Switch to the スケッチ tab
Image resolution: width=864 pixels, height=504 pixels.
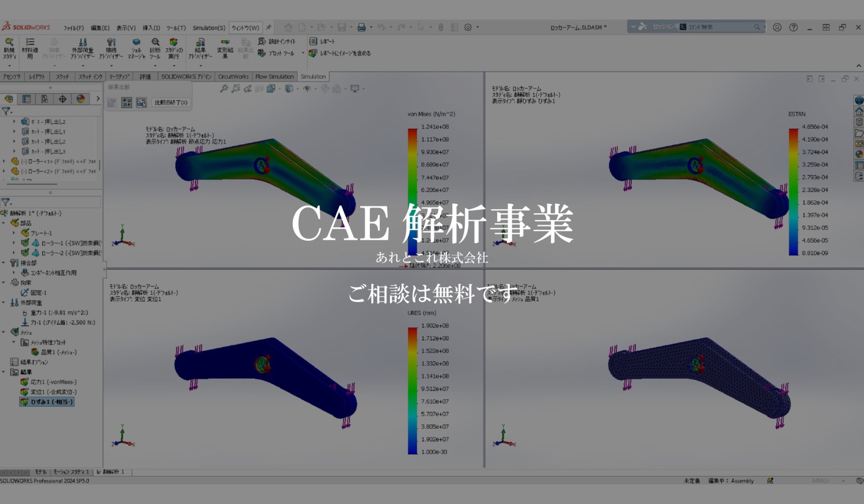tap(63, 77)
